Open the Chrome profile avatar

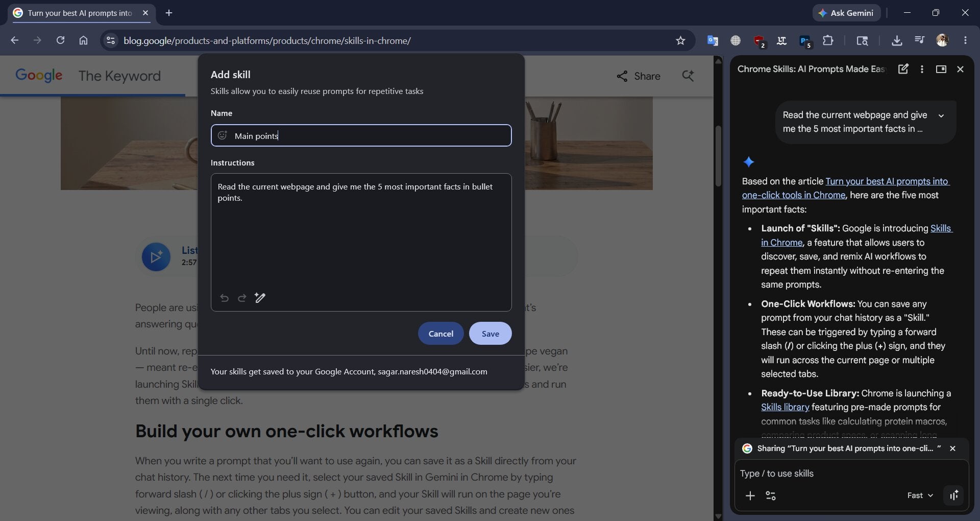(942, 40)
